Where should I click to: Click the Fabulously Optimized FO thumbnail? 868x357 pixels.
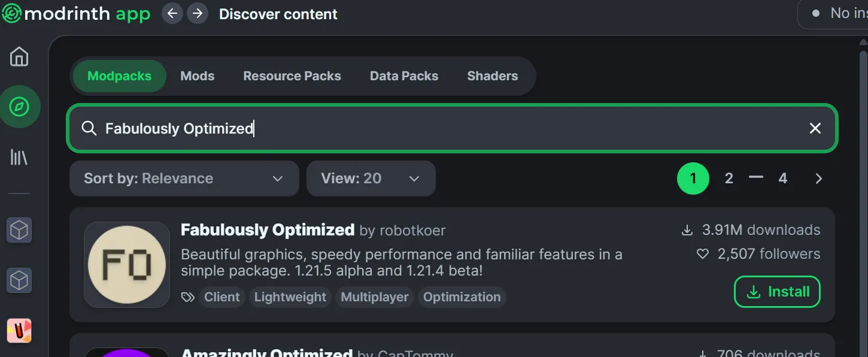(x=127, y=265)
